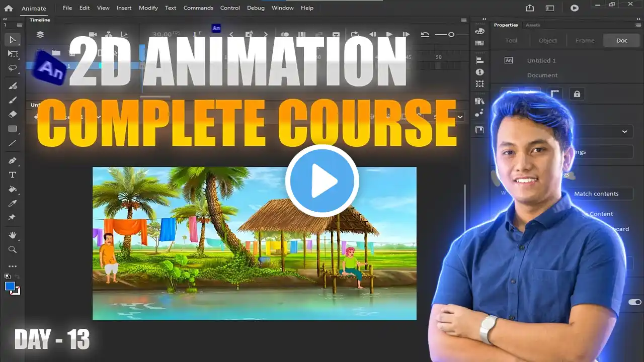Image resolution: width=644 pixels, height=362 pixels.
Task: Select the Free Transform tool
Action: 13,54
